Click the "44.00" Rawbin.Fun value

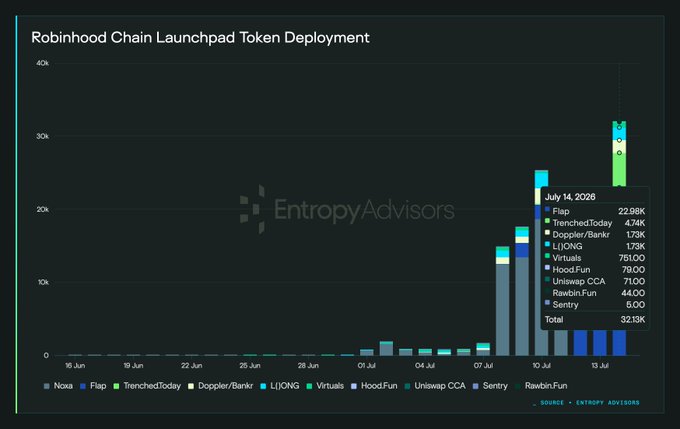pyautogui.click(x=633, y=293)
